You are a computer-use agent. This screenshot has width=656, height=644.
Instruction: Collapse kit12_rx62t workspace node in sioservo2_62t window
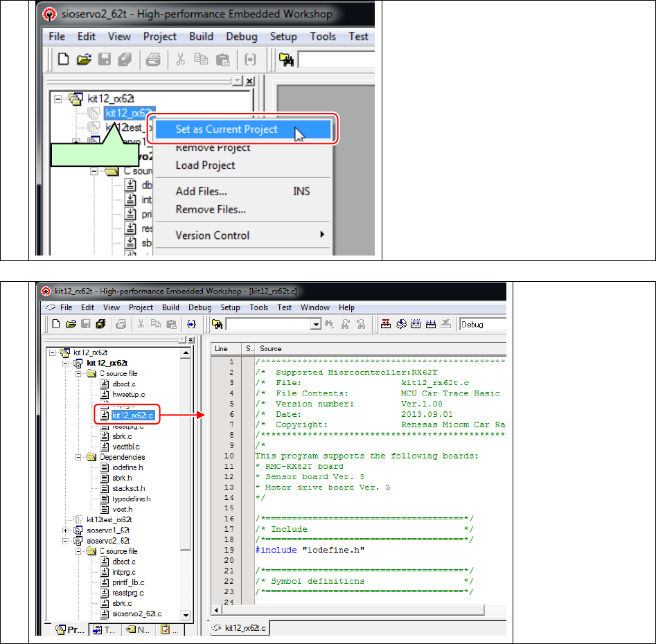click(58, 99)
